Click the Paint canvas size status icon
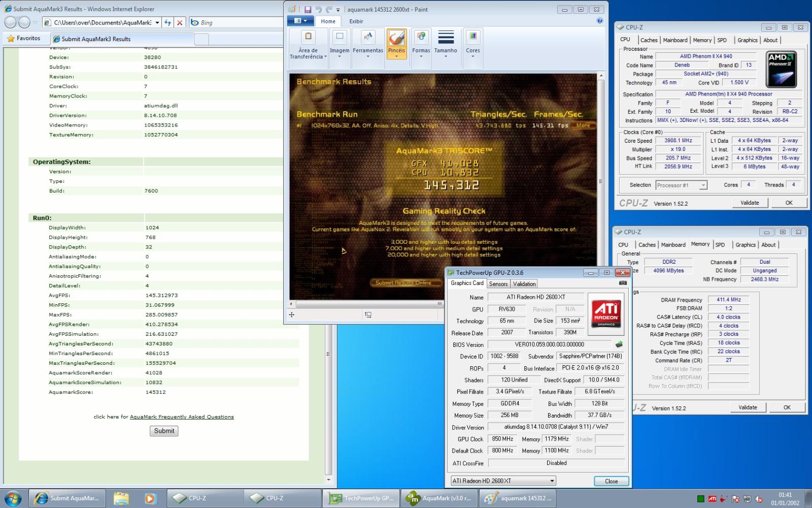The width and height of the screenshot is (812, 508). tap(368, 315)
